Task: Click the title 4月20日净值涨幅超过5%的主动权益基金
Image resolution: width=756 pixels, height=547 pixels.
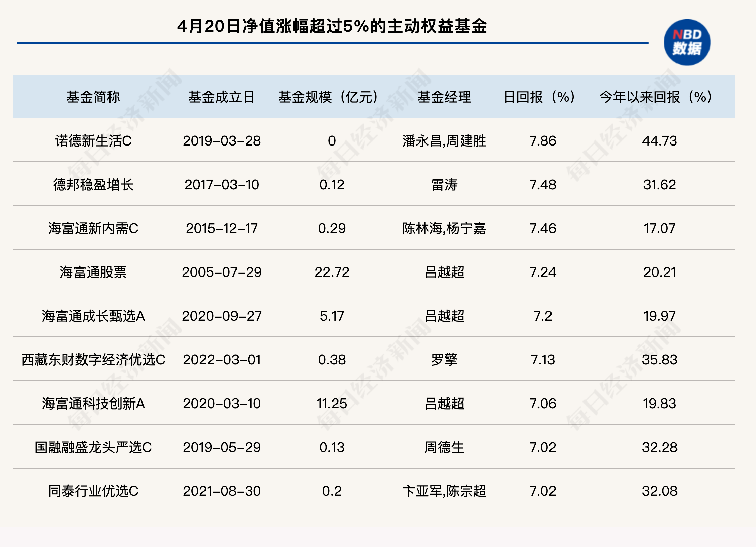Action: click(x=332, y=26)
